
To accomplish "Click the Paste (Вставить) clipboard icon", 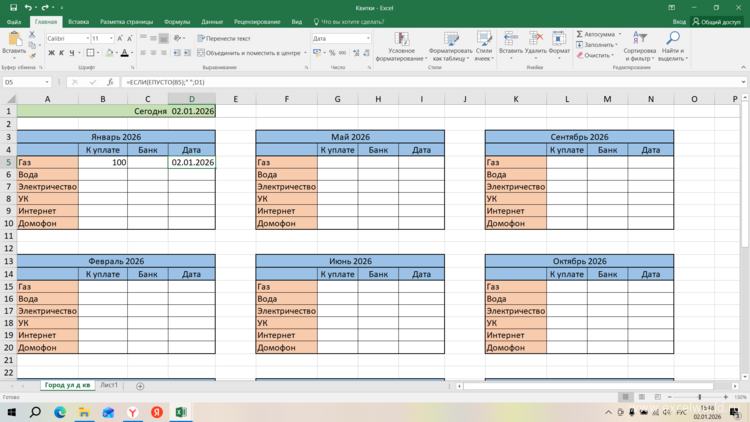I will pyautogui.click(x=14, y=39).
